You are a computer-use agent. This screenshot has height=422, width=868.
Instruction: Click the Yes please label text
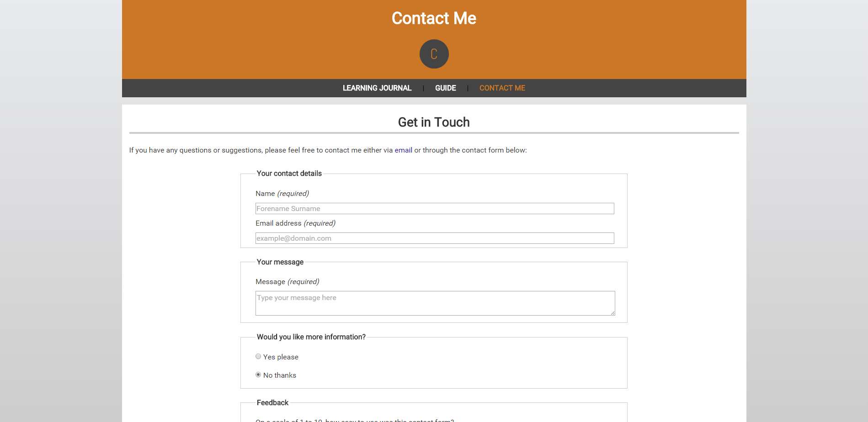click(x=281, y=357)
